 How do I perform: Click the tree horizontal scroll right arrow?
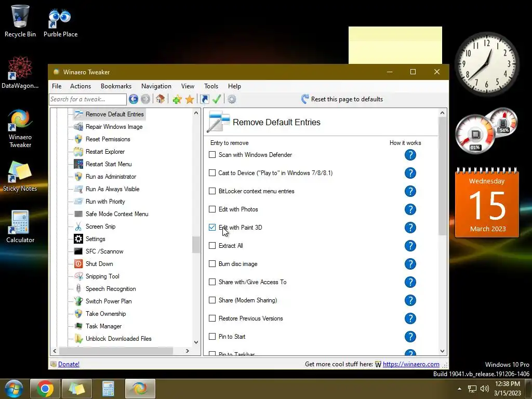coord(187,351)
